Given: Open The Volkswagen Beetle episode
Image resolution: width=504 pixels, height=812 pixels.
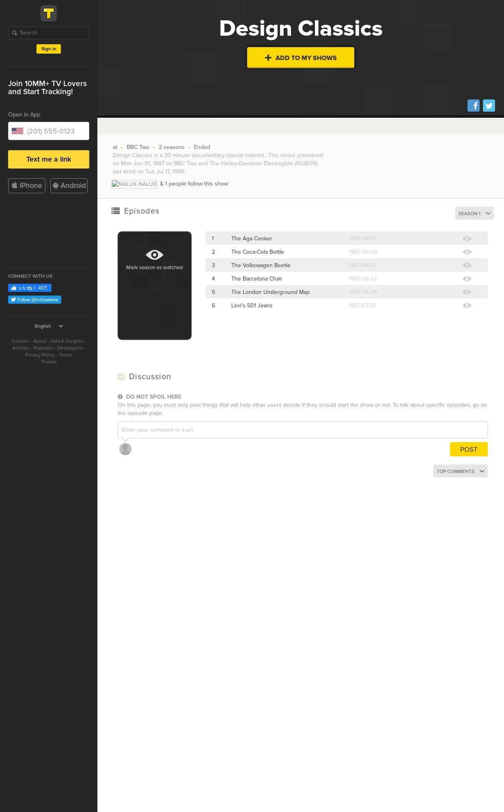Looking at the screenshot, I should (261, 266).
